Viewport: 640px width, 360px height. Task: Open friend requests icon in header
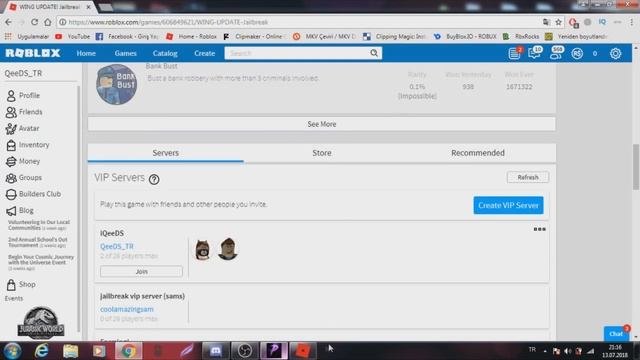[556, 53]
